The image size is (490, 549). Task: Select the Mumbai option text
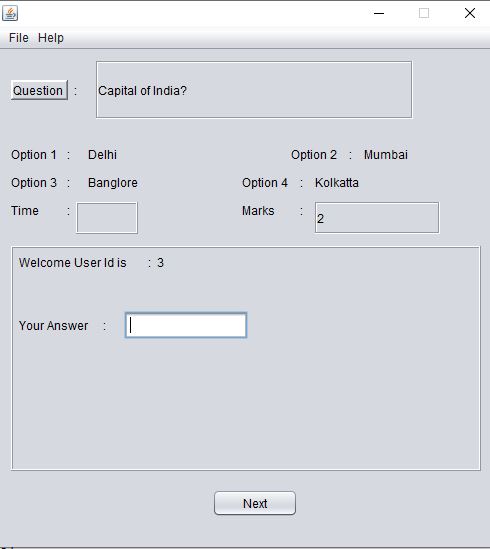coord(386,155)
